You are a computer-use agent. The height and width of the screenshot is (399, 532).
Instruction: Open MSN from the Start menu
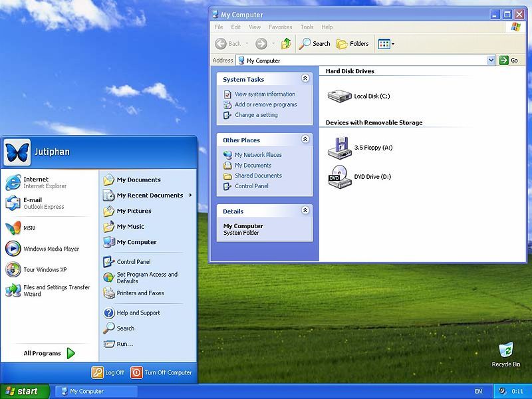21,228
